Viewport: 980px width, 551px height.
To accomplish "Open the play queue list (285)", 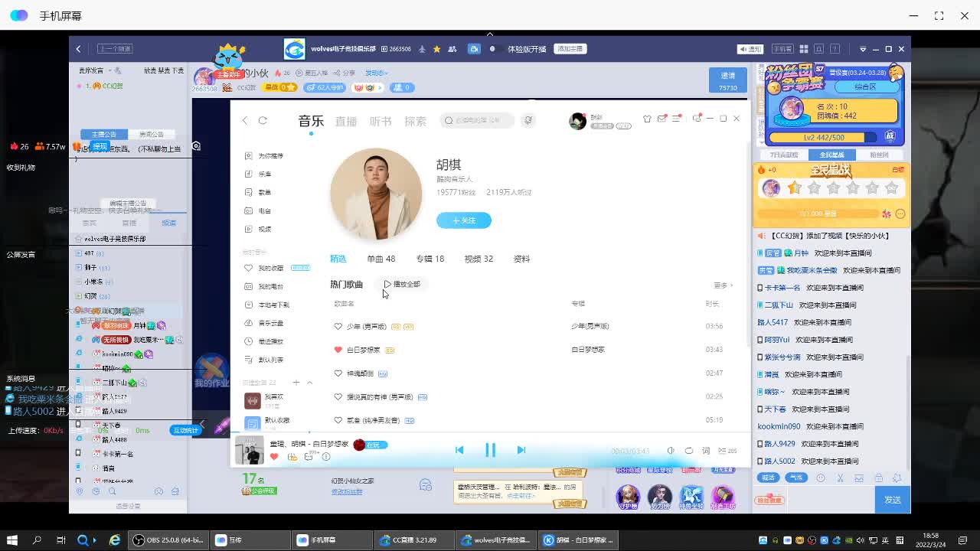I will pyautogui.click(x=727, y=451).
